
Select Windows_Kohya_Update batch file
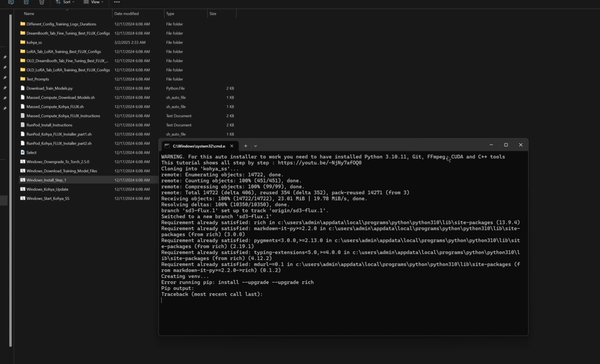(x=47, y=189)
